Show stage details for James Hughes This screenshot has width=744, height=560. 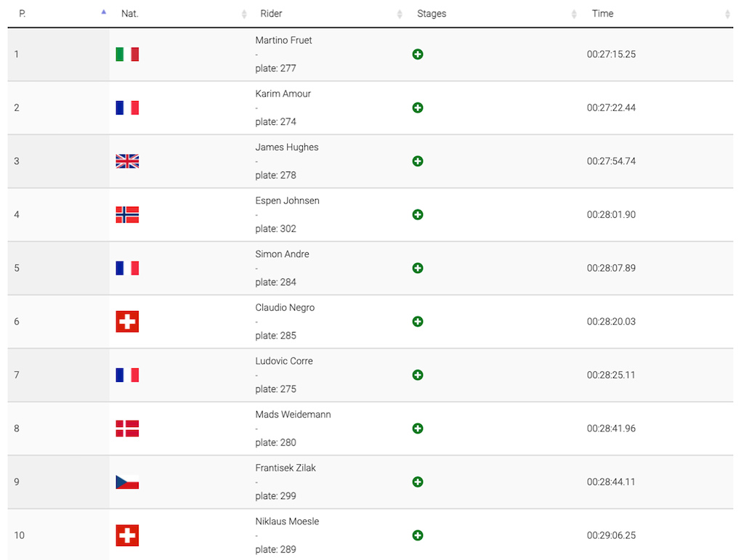tap(418, 161)
